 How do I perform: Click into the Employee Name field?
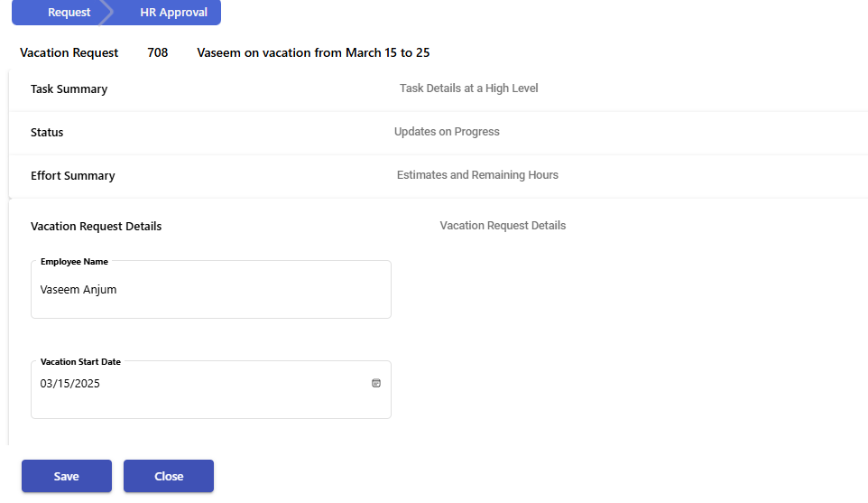[211, 290]
